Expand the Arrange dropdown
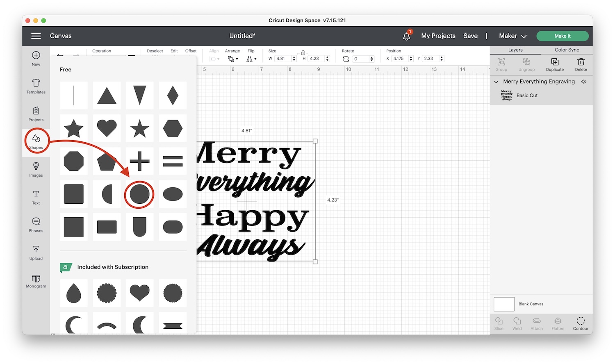The width and height of the screenshot is (615, 364). tap(233, 59)
